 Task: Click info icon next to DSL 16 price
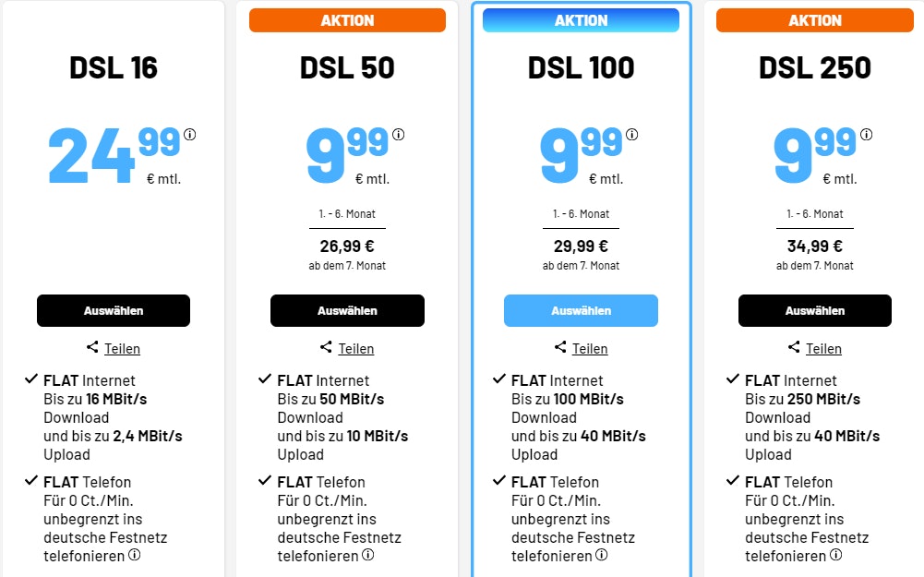(x=190, y=135)
